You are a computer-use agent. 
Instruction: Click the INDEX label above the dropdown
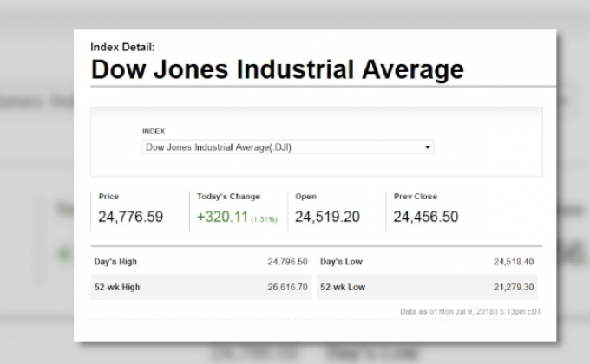(153, 131)
